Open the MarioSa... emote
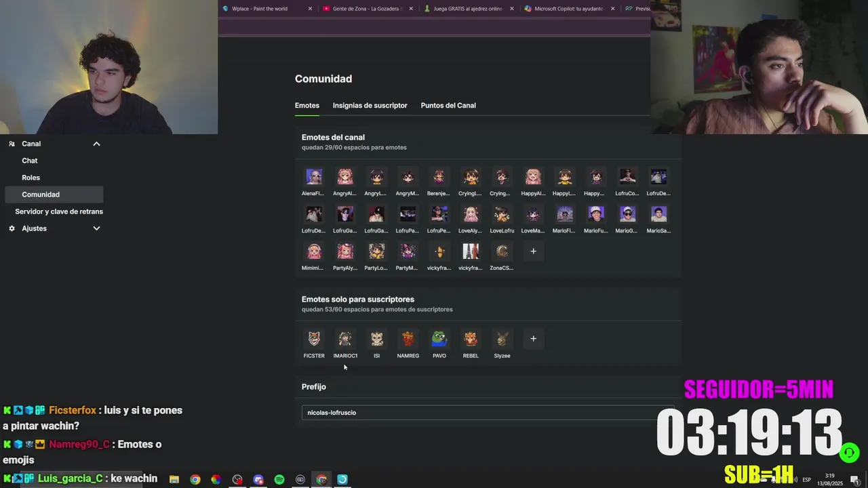 tap(658, 214)
